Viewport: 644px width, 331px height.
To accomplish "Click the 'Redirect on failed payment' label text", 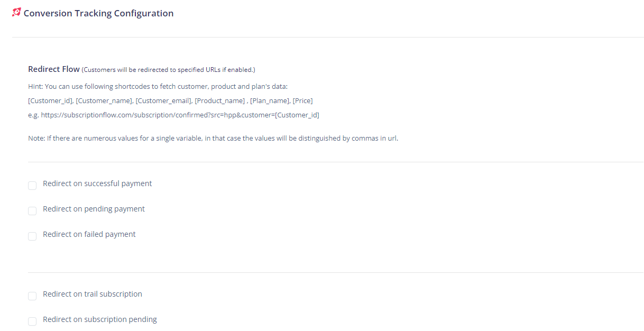I will [x=89, y=234].
